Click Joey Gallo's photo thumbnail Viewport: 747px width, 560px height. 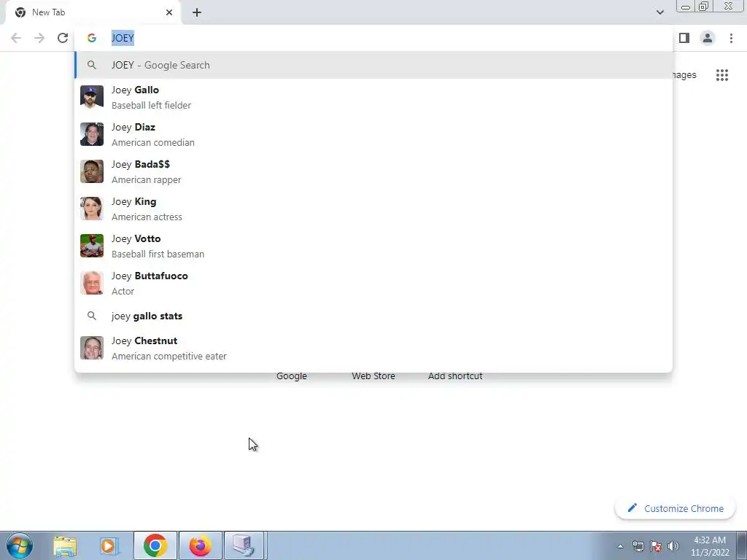[x=92, y=97]
